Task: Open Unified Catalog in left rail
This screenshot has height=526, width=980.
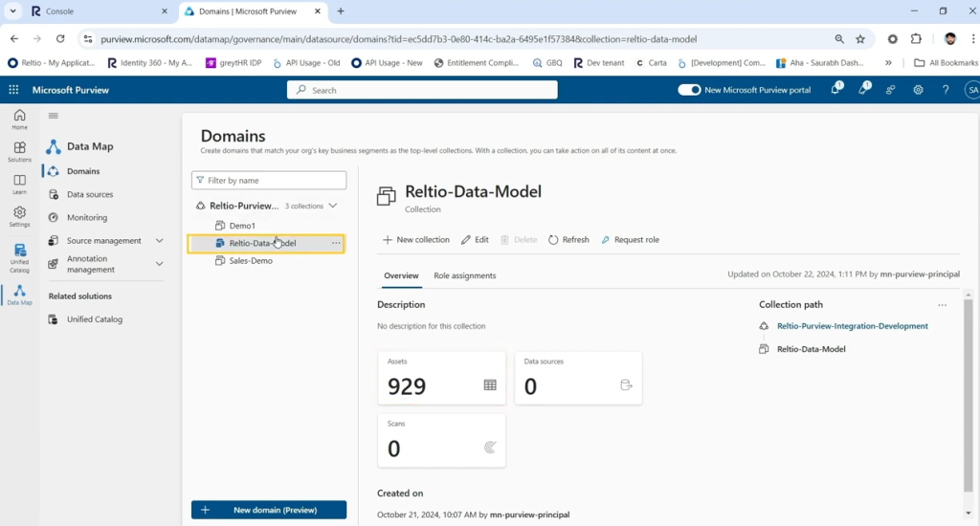Action: [x=19, y=258]
